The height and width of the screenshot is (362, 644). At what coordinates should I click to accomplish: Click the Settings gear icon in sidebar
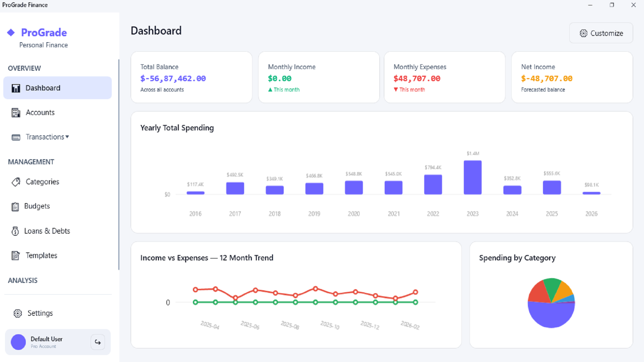17,313
